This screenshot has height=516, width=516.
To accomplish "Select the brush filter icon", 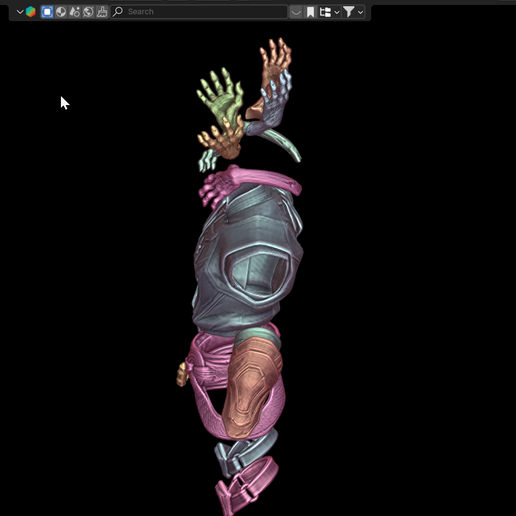I will 102,12.
